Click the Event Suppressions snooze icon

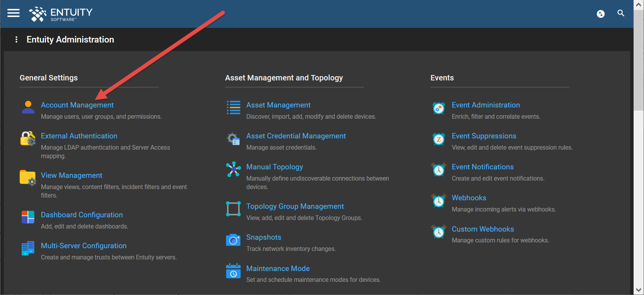[x=439, y=139]
